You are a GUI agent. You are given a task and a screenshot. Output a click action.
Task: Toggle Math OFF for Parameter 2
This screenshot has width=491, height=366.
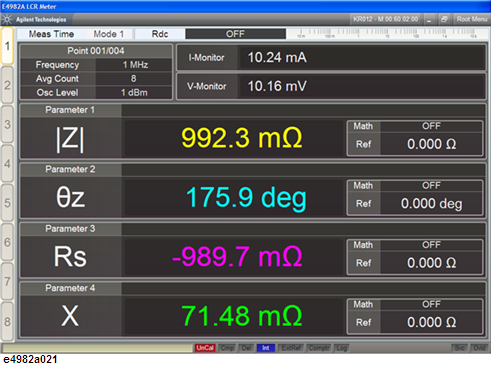coord(431,185)
